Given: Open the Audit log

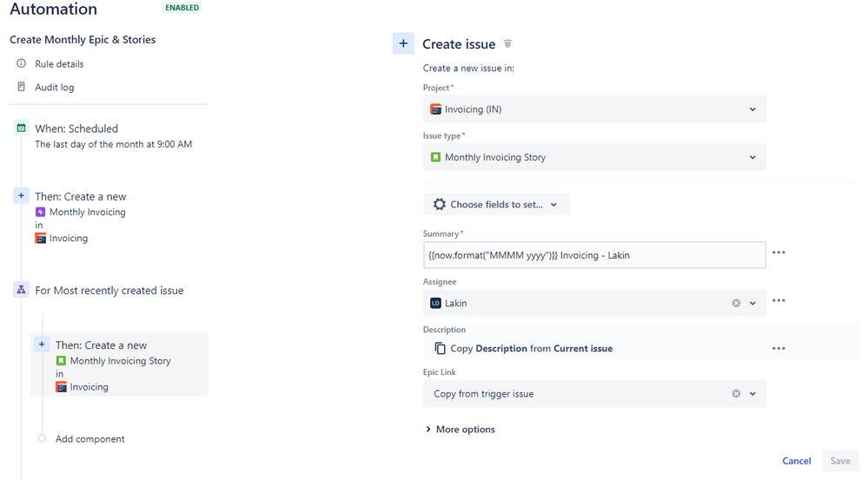Looking at the screenshot, I should coord(54,88).
